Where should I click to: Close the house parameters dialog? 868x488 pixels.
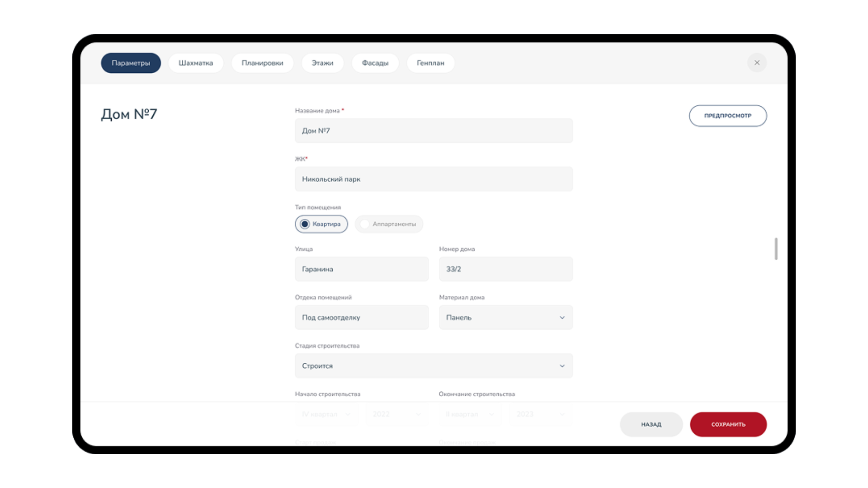point(757,63)
